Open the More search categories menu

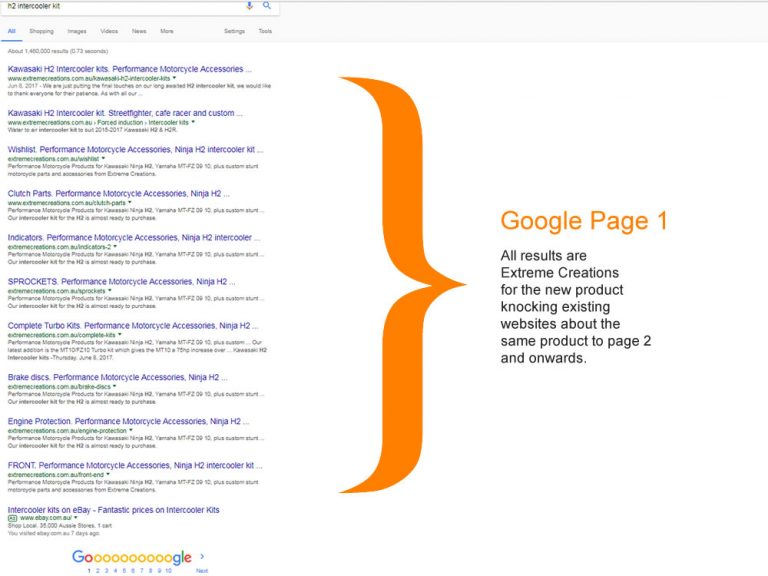(166, 31)
